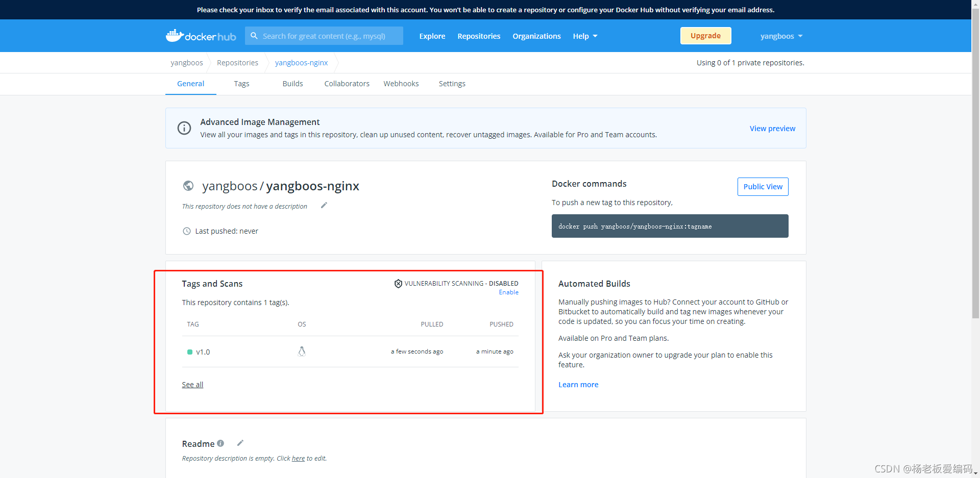Click the v1.0 tag name
Screen dimensions: 980x478
pos(203,352)
